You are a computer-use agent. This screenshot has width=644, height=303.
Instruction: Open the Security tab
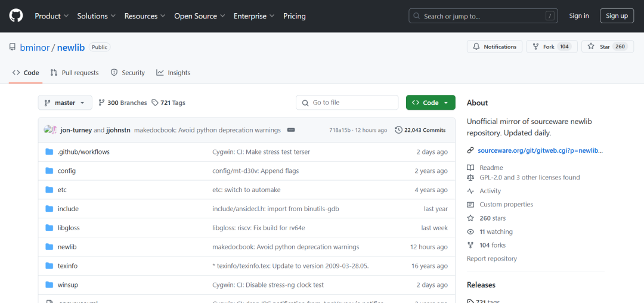pyautogui.click(x=128, y=73)
